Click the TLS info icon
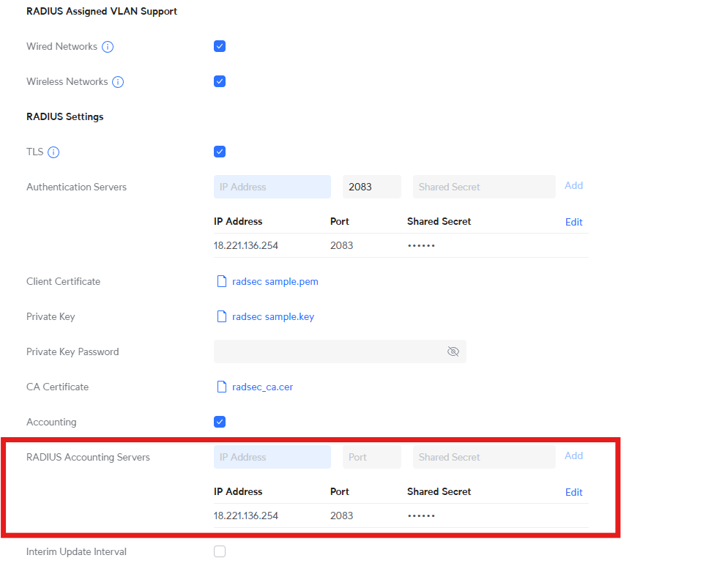This screenshot has width=714, height=588. coord(53,152)
